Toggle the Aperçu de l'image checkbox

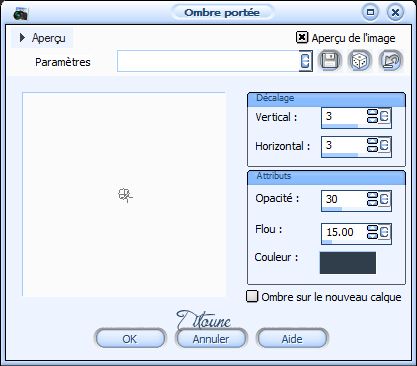[302, 37]
